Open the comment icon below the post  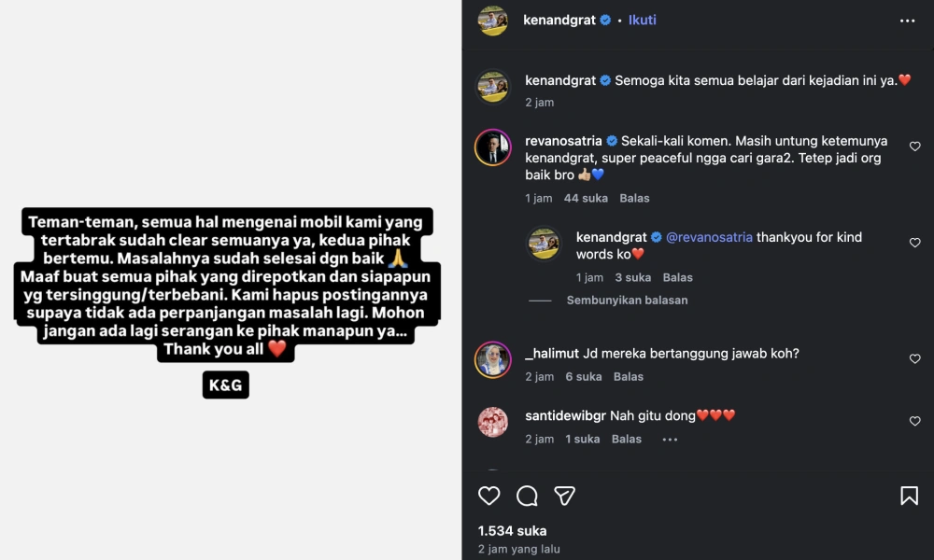(527, 496)
